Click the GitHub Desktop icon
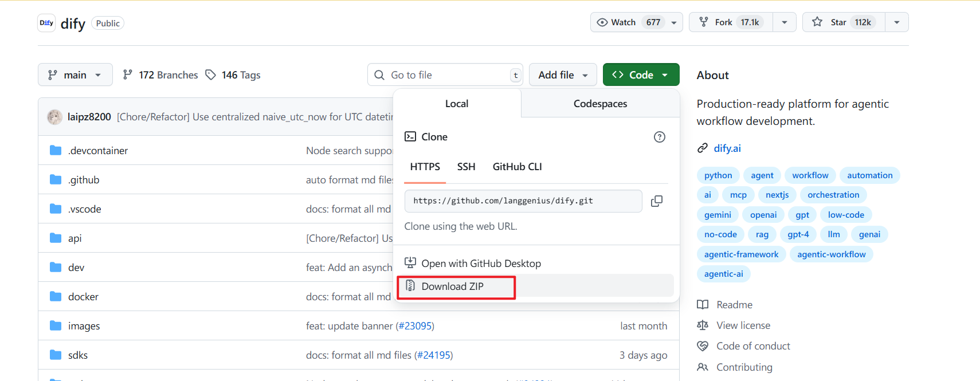Image resolution: width=980 pixels, height=381 pixels. [x=410, y=263]
